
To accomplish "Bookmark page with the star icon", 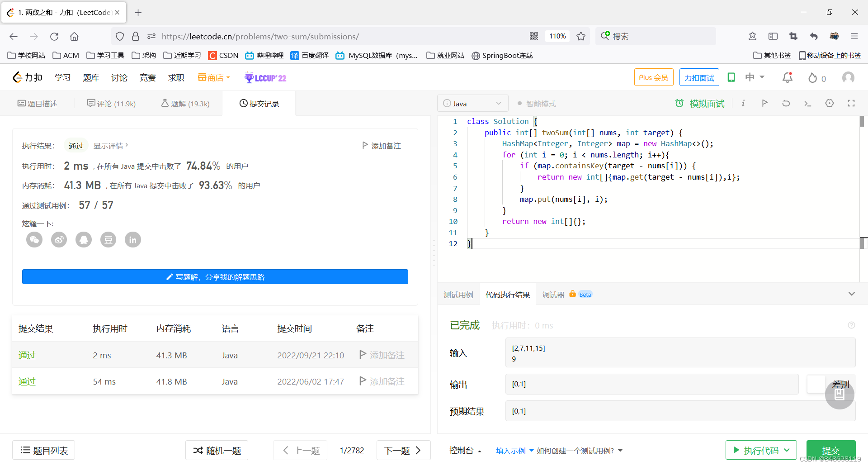I will [581, 36].
